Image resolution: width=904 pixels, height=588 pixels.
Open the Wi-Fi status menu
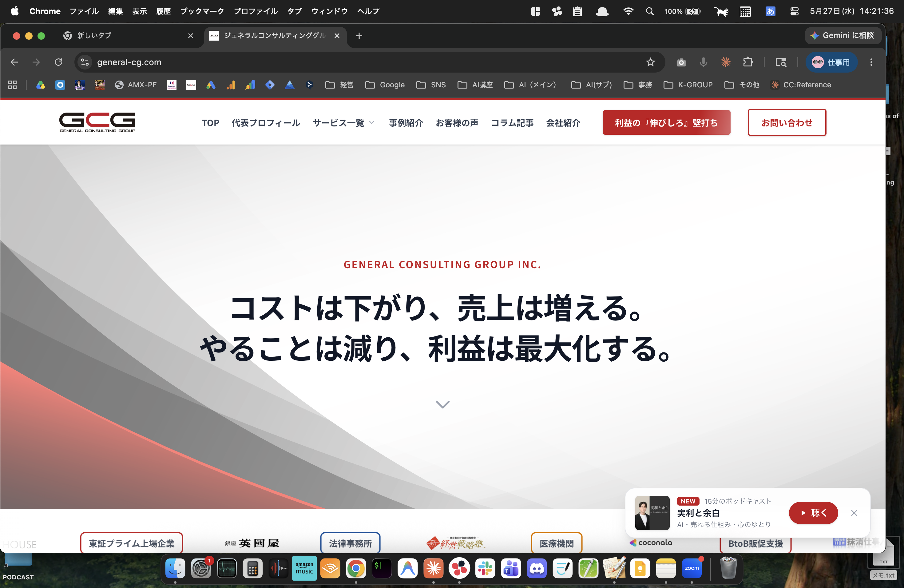[x=628, y=11]
